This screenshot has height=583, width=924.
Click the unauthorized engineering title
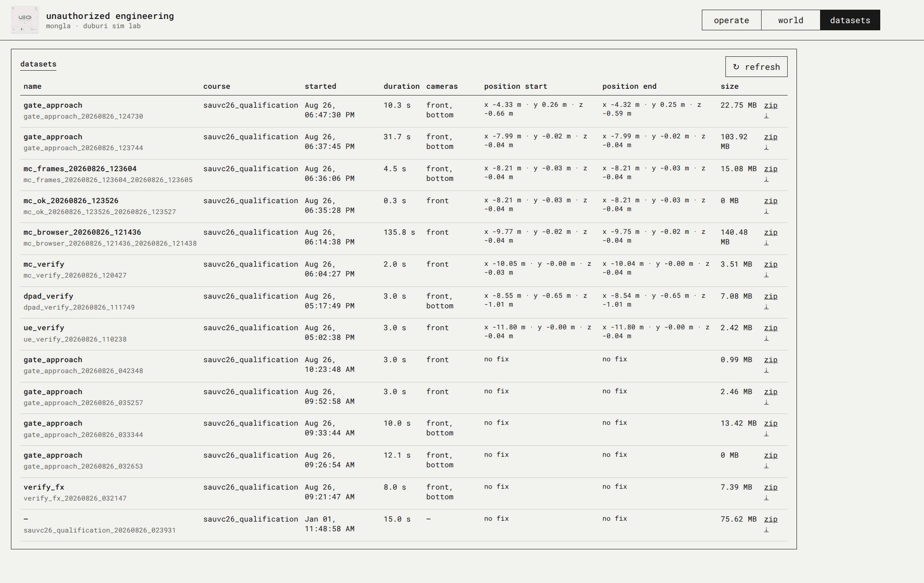coord(110,16)
